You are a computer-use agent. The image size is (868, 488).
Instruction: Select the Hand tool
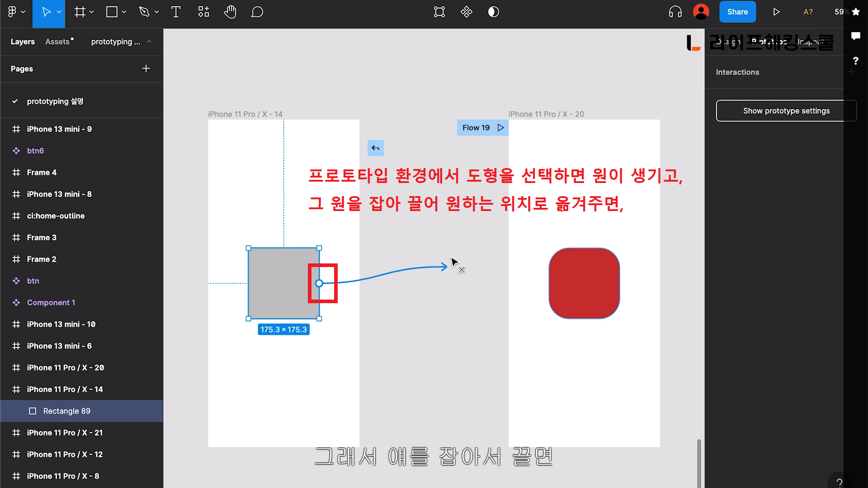click(230, 12)
